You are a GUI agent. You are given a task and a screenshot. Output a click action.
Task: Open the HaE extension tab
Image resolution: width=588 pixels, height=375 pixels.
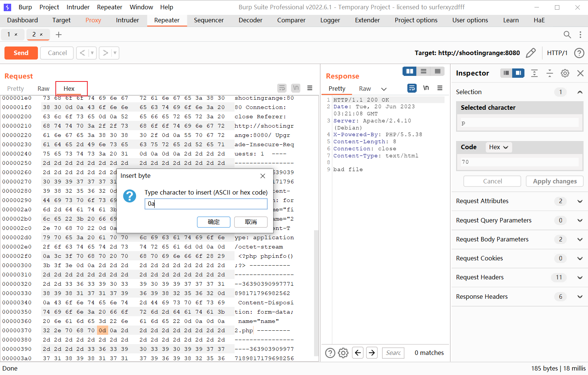tap(539, 20)
